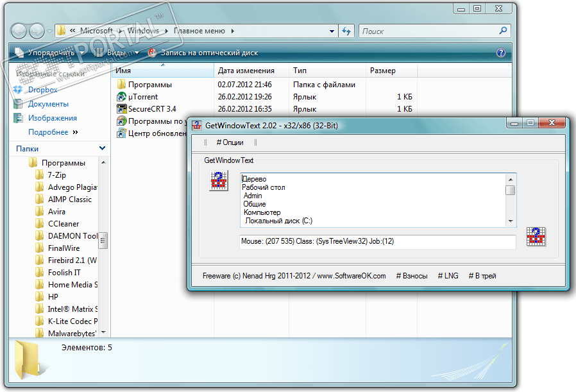Click Запись на оптический диск toolbar button

tap(203, 53)
